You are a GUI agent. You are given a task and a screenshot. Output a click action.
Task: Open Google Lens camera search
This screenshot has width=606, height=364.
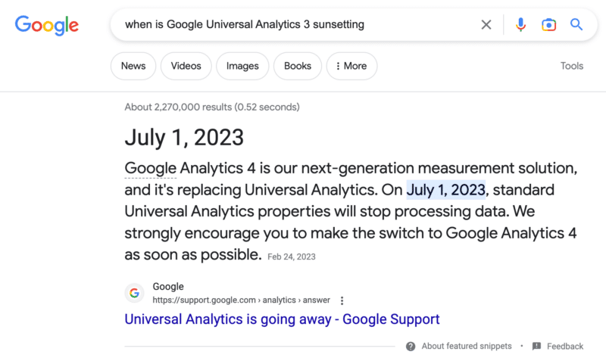[x=548, y=25]
